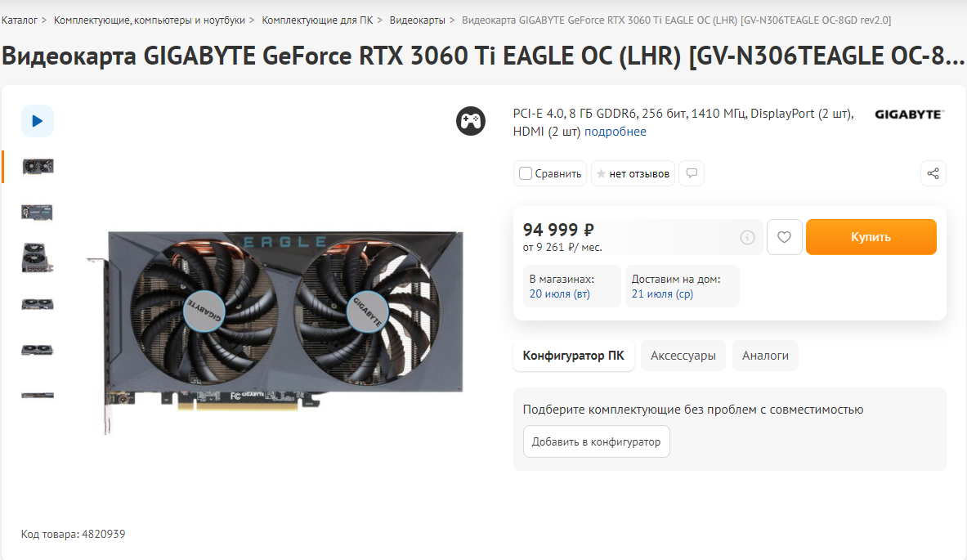The image size is (967, 560).
Task: Click the GIGABYTE brand logo
Action: [x=909, y=114]
